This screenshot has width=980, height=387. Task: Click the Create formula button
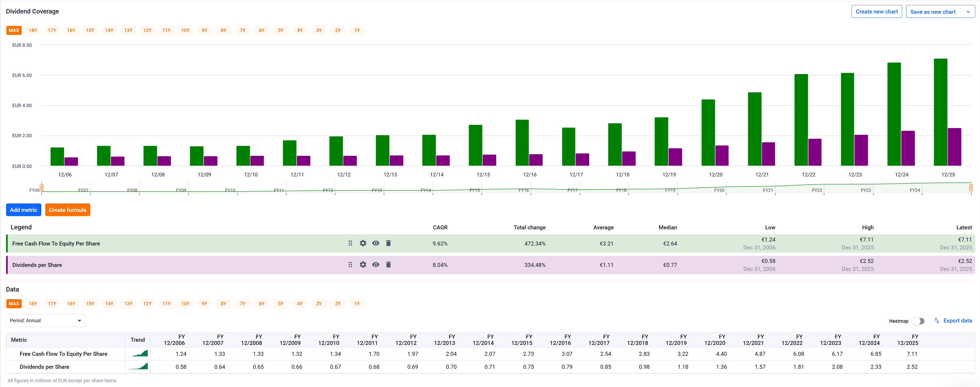coord(68,210)
